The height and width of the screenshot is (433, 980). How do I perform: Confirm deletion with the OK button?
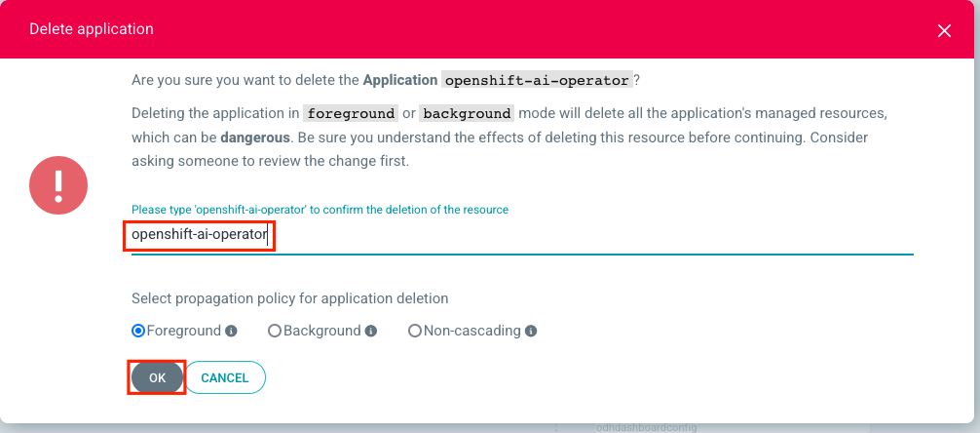click(x=157, y=377)
